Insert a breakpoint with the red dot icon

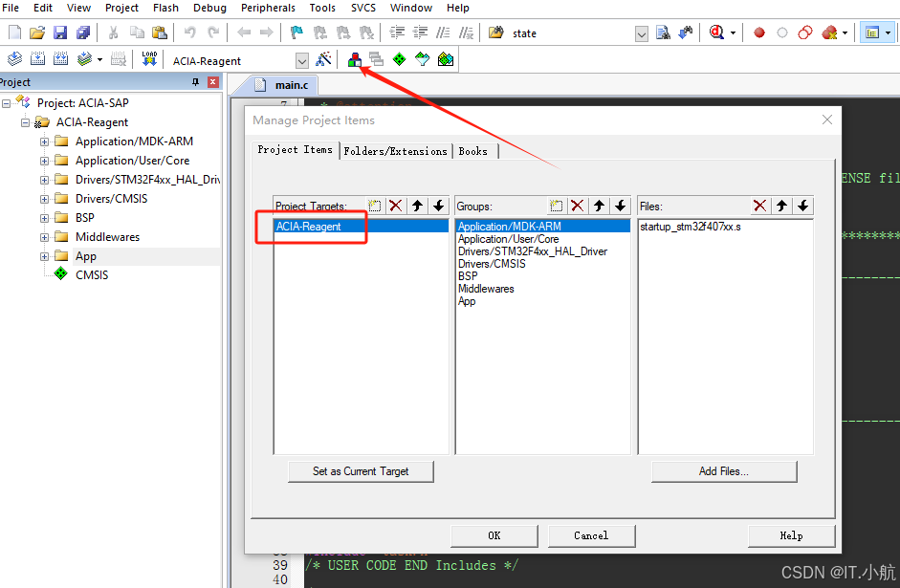click(x=758, y=33)
